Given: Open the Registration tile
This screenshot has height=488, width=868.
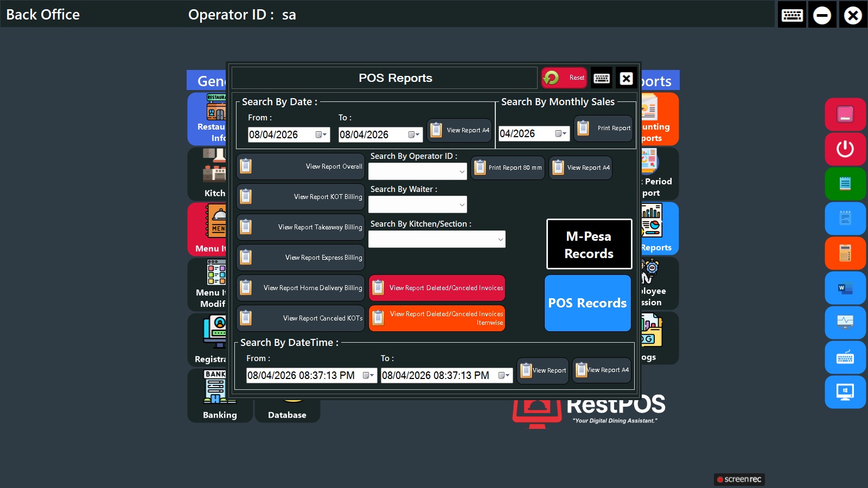Looking at the screenshot, I should click(207, 339).
